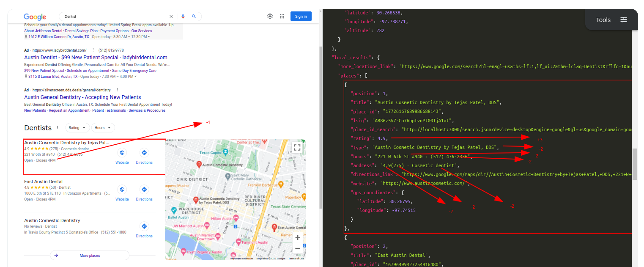The width and height of the screenshot is (644, 267).
Task: Open Schedule an Appointment sitelink
Action: pos(88,71)
